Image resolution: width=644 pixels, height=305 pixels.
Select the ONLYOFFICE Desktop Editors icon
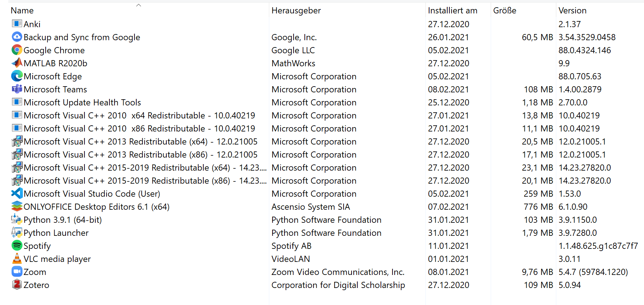coord(17,206)
